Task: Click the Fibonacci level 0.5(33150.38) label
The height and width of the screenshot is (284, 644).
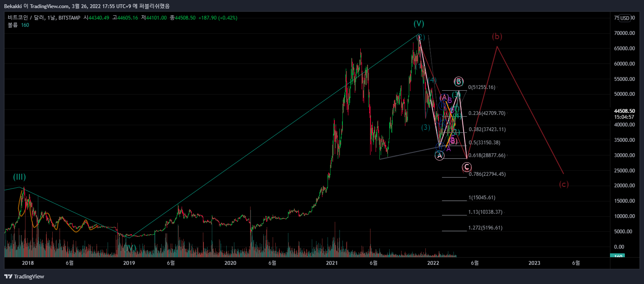Action: [x=484, y=143]
